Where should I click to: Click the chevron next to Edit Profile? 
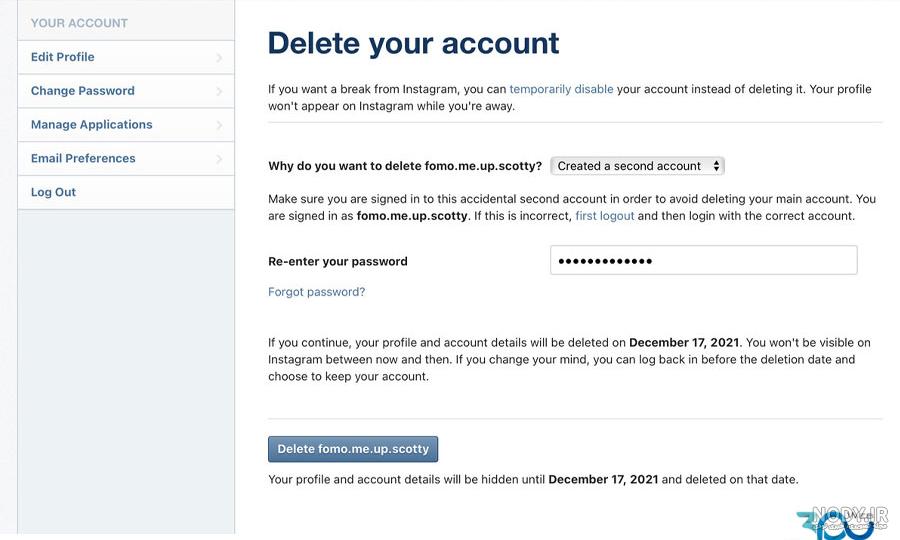point(219,57)
